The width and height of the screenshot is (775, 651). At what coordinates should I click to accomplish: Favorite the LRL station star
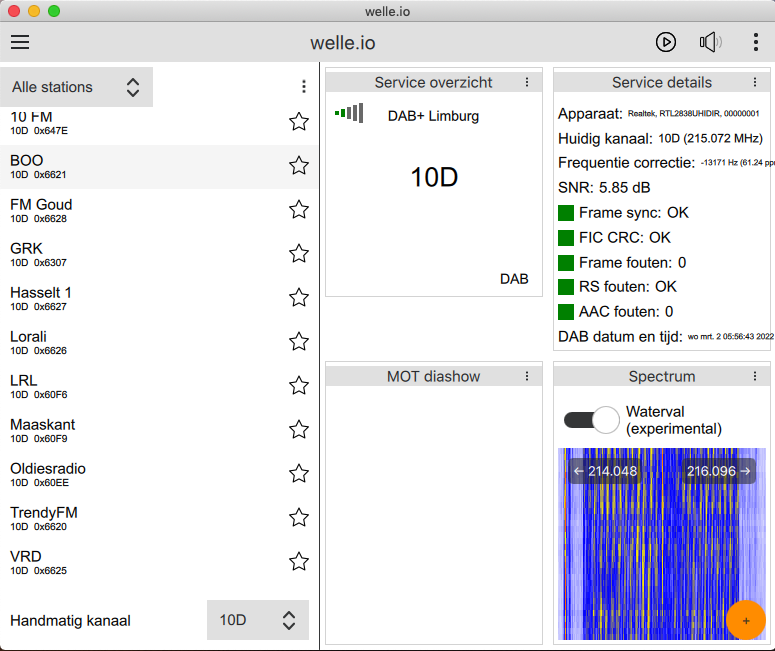point(299,386)
